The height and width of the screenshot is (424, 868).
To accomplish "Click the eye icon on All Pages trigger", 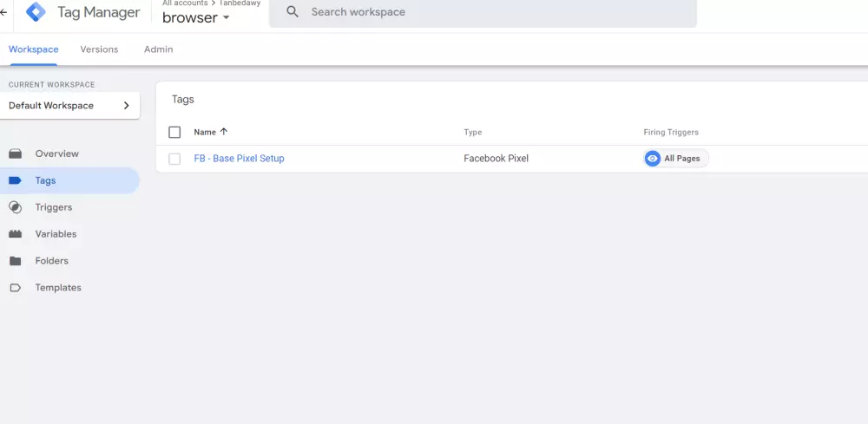I will [x=653, y=159].
